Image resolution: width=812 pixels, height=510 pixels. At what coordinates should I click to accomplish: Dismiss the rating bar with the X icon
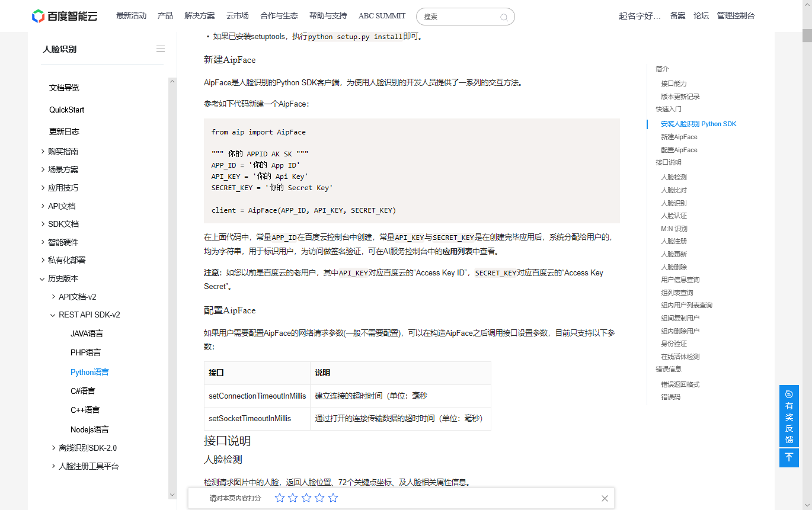tap(605, 498)
